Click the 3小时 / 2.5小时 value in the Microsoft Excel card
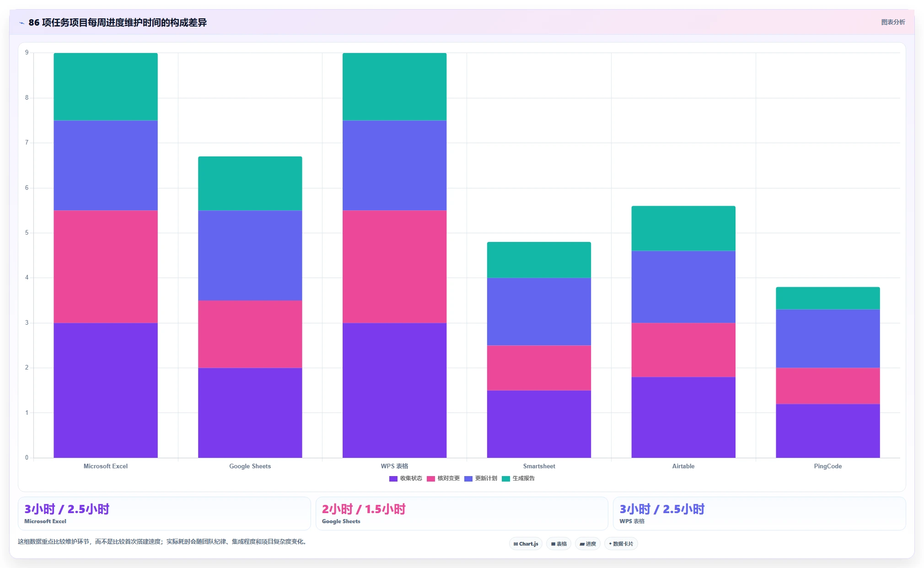Viewport: 924px width, 568px height. click(67, 509)
